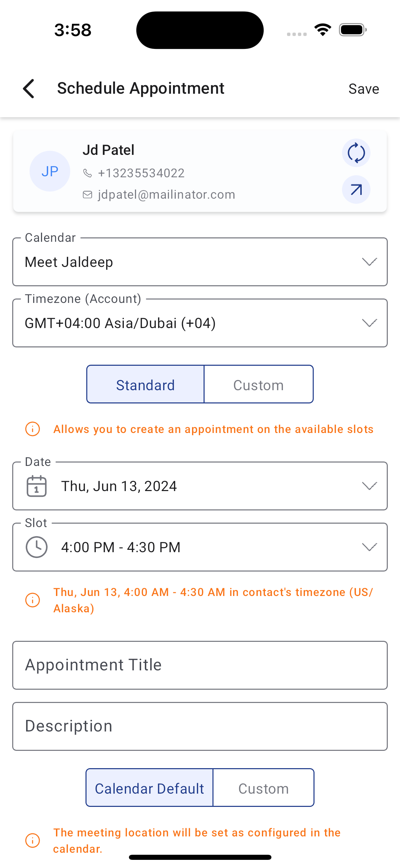Switch to Custom meeting location
Screen dimensions: 400x868
tap(263, 788)
